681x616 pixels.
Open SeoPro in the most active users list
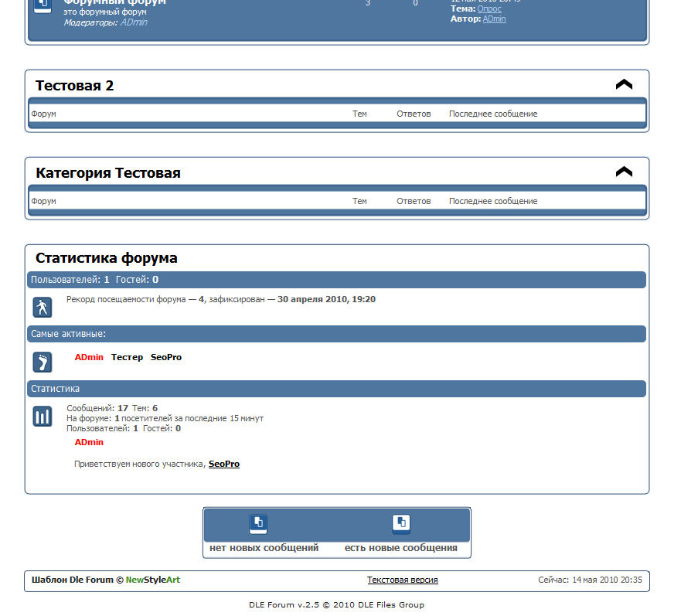[x=166, y=357]
